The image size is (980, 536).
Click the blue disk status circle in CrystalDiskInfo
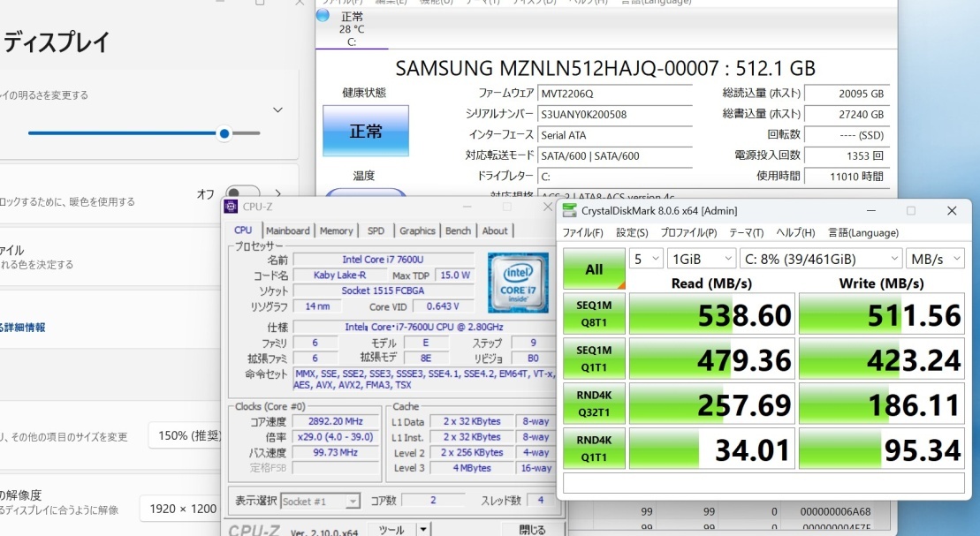click(x=323, y=15)
